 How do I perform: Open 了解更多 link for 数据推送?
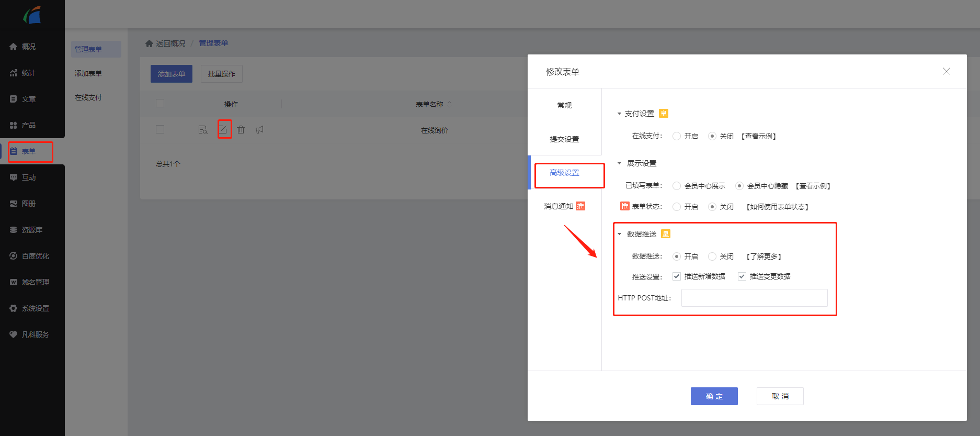pyautogui.click(x=764, y=256)
